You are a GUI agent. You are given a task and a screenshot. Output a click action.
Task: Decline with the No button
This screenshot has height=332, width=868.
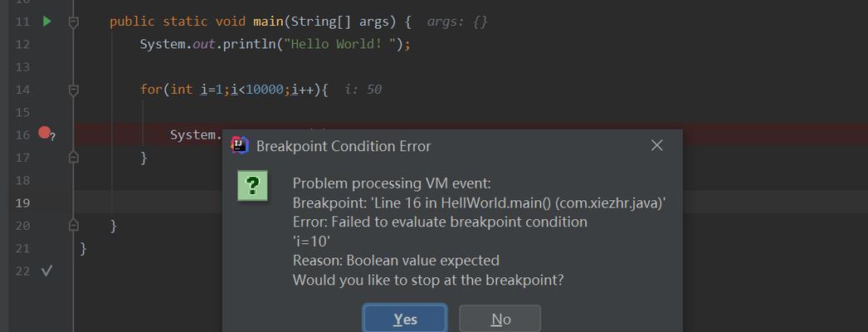point(500,320)
